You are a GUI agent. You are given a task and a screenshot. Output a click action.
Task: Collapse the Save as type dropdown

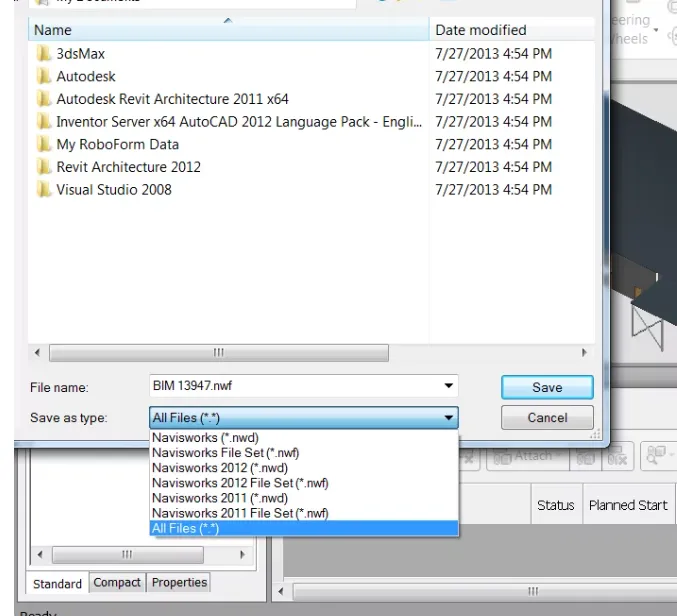448,418
